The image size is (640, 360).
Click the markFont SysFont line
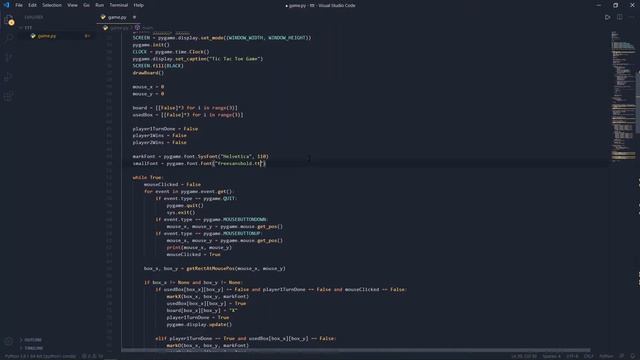click(200, 156)
